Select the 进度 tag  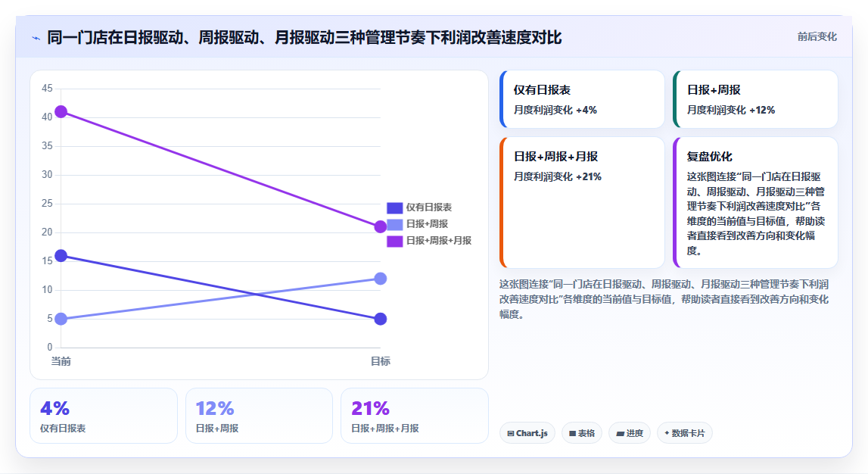coord(630,433)
